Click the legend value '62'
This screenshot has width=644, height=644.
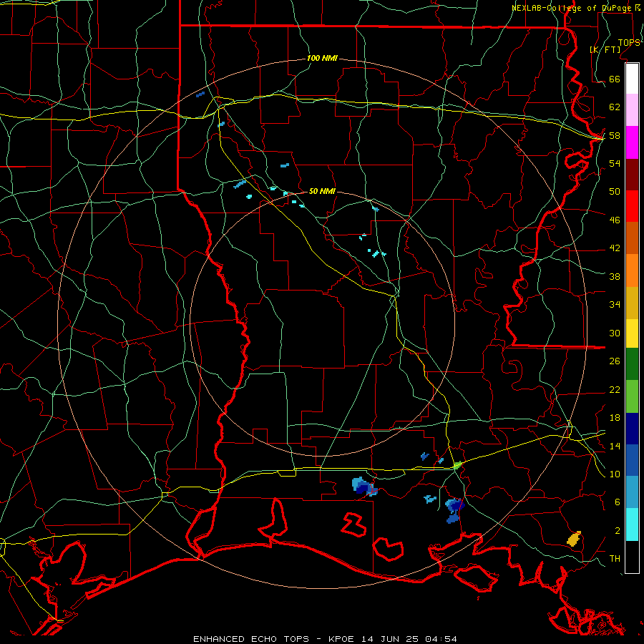click(x=615, y=107)
